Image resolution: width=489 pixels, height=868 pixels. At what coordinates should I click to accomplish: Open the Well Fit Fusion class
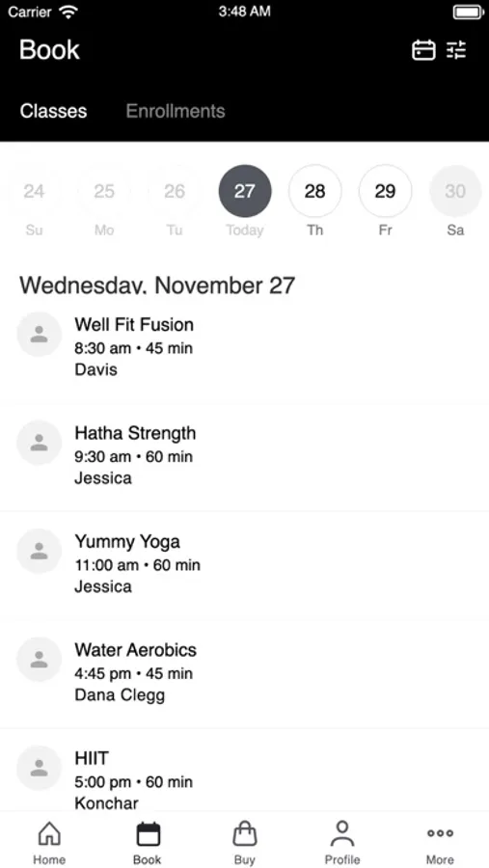click(x=244, y=349)
